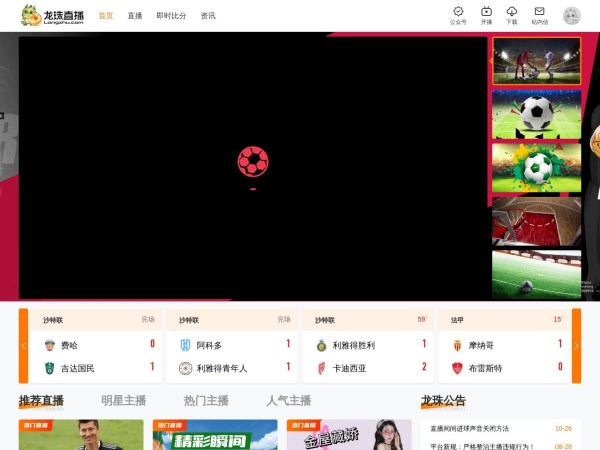
Task: Go to 首页 in the top navigation
Action: click(106, 16)
